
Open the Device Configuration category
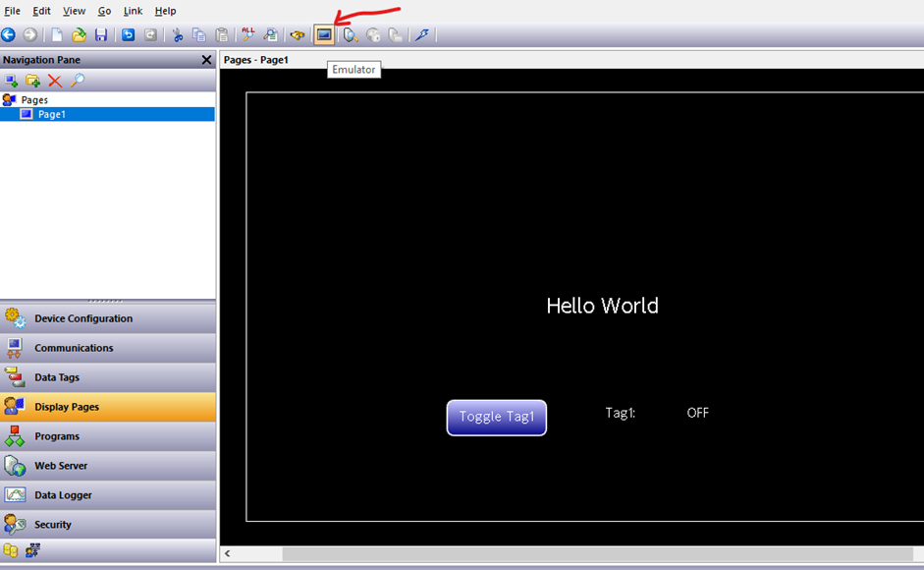tap(108, 318)
